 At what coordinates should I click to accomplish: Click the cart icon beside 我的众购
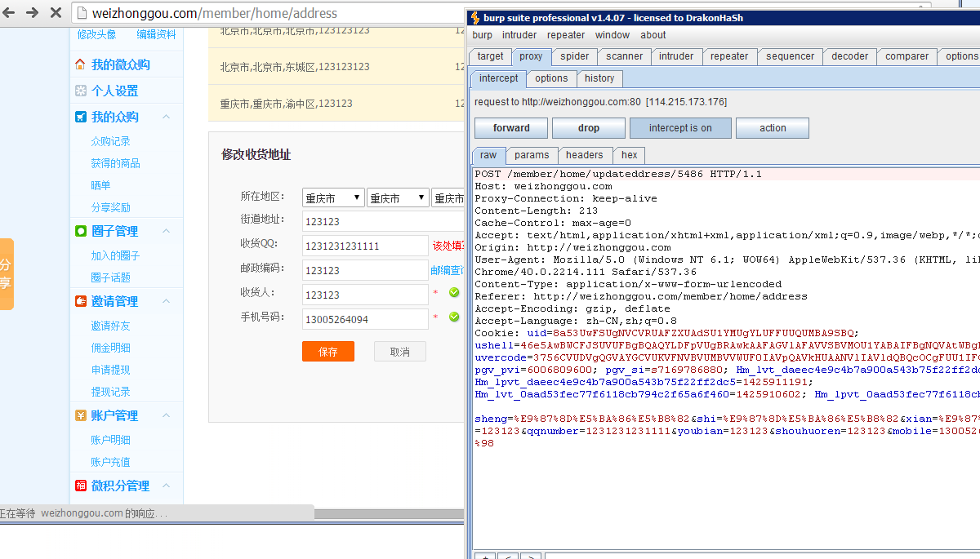(80, 117)
